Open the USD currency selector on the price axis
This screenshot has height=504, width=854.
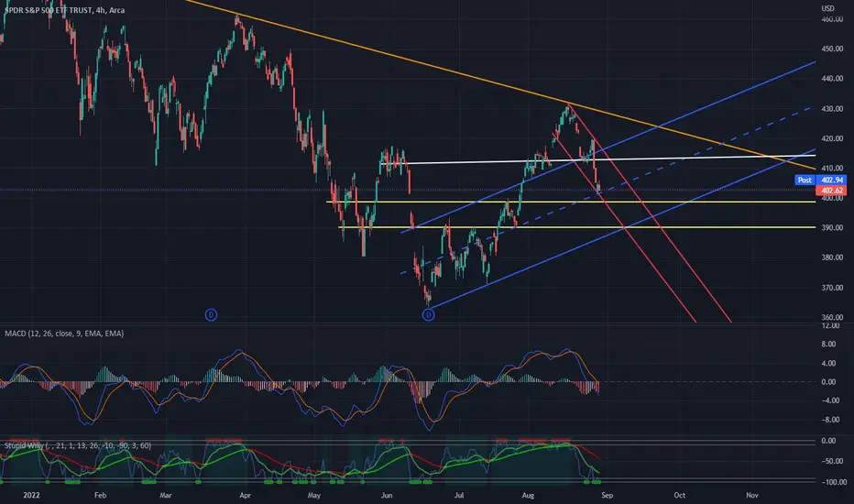827,8
